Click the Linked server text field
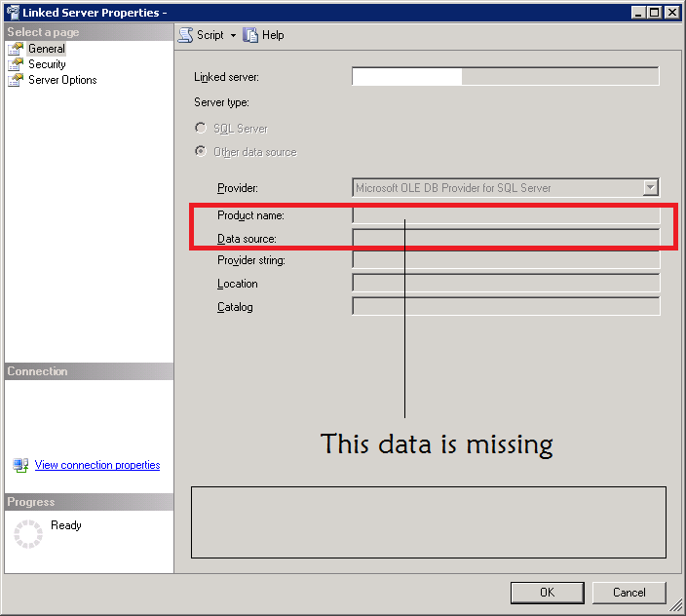Image resolution: width=686 pixels, height=616 pixels. pyautogui.click(x=505, y=77)
